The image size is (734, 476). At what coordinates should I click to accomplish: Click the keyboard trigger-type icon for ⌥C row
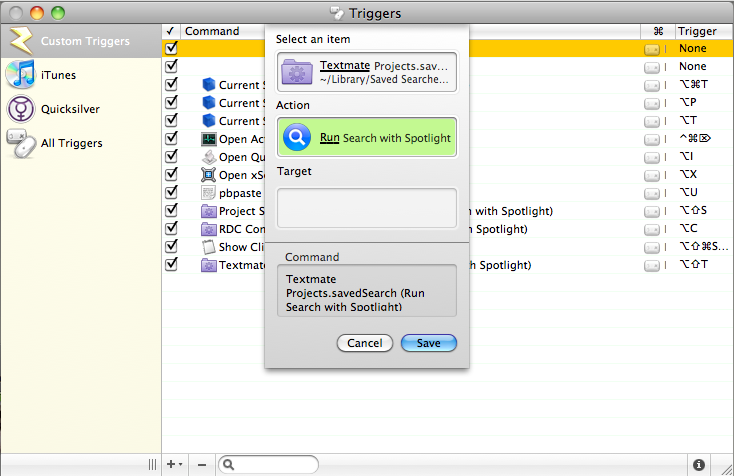(652, 229)
